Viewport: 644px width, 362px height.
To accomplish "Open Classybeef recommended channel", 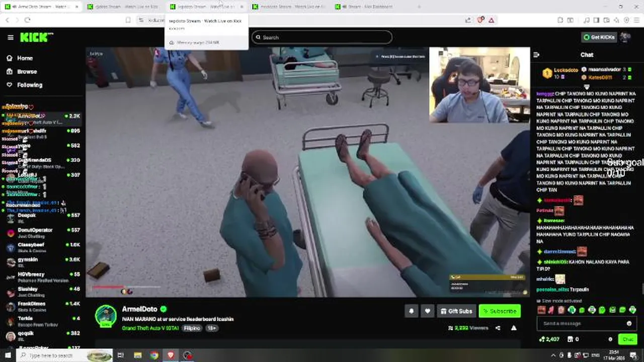I will click(x=43, y=247).
